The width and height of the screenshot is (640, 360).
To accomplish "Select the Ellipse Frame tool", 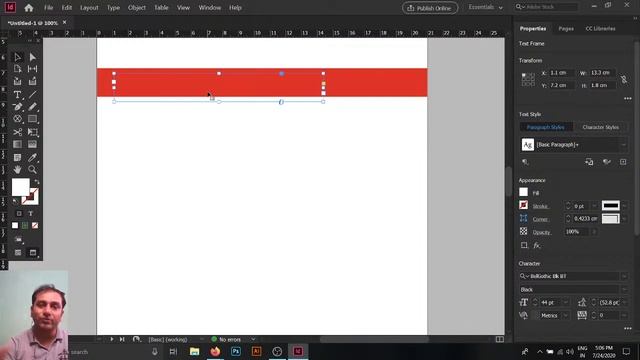I will pos(18,119).
